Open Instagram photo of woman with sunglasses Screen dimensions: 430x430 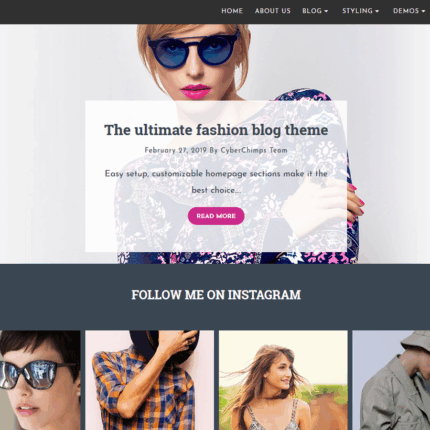[40, 380]
